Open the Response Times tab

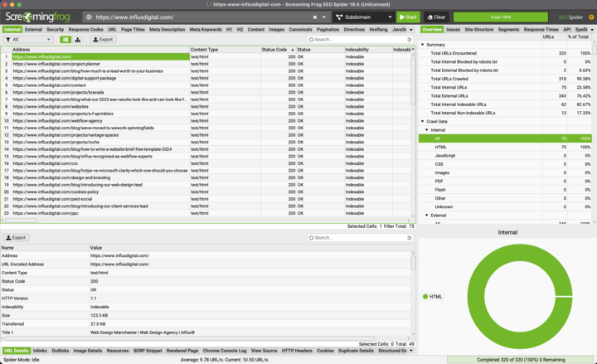541,29
